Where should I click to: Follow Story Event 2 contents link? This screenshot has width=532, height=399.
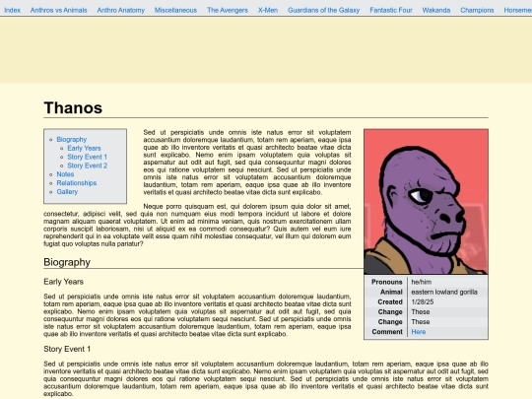coord(88,166)
